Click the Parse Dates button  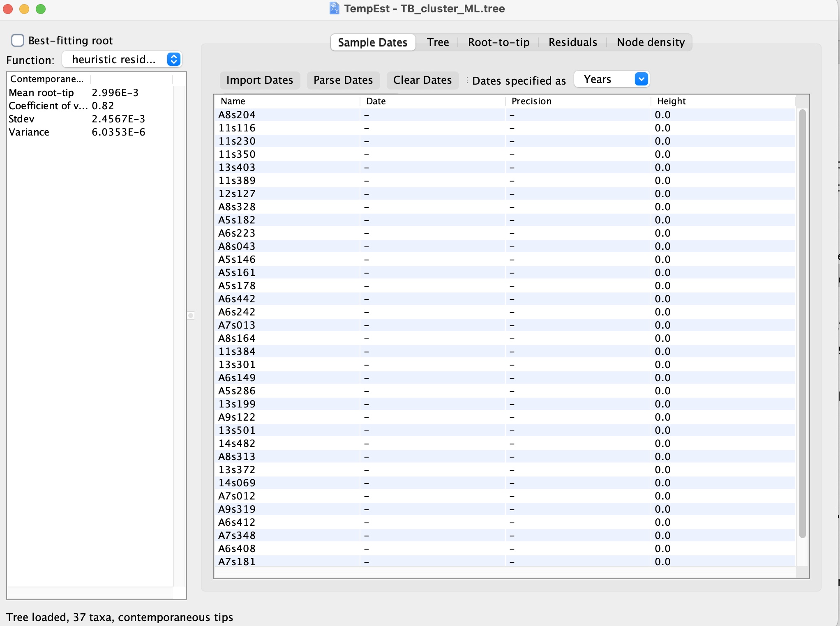343,80
